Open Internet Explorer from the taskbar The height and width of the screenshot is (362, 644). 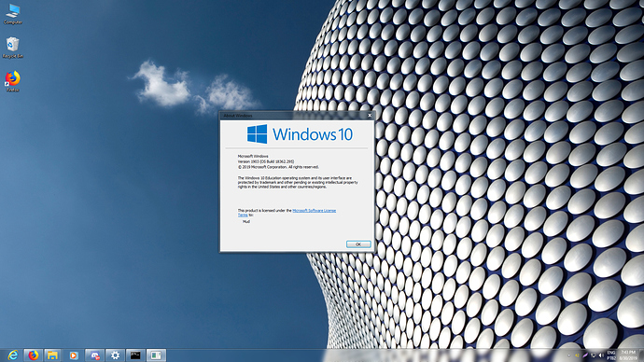point(13,355)
